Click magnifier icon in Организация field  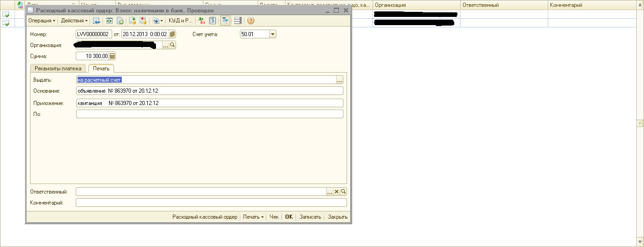click(172, 45)
